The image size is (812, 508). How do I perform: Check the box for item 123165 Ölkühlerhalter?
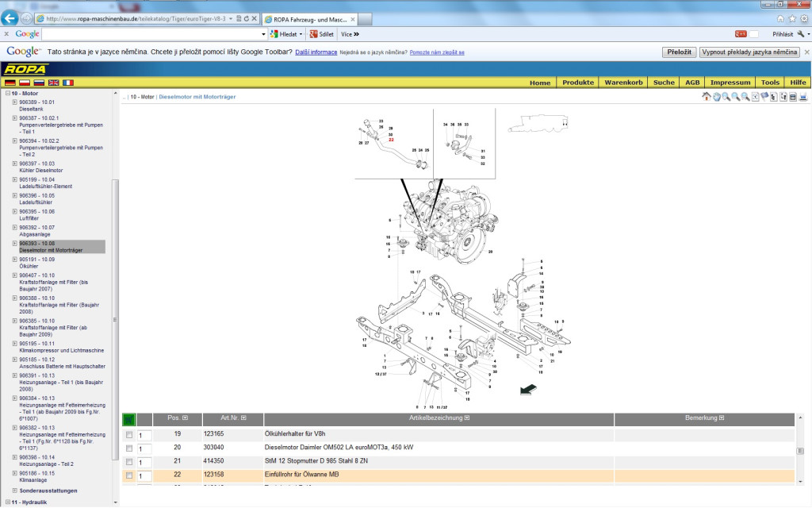[x=129, y=435]
